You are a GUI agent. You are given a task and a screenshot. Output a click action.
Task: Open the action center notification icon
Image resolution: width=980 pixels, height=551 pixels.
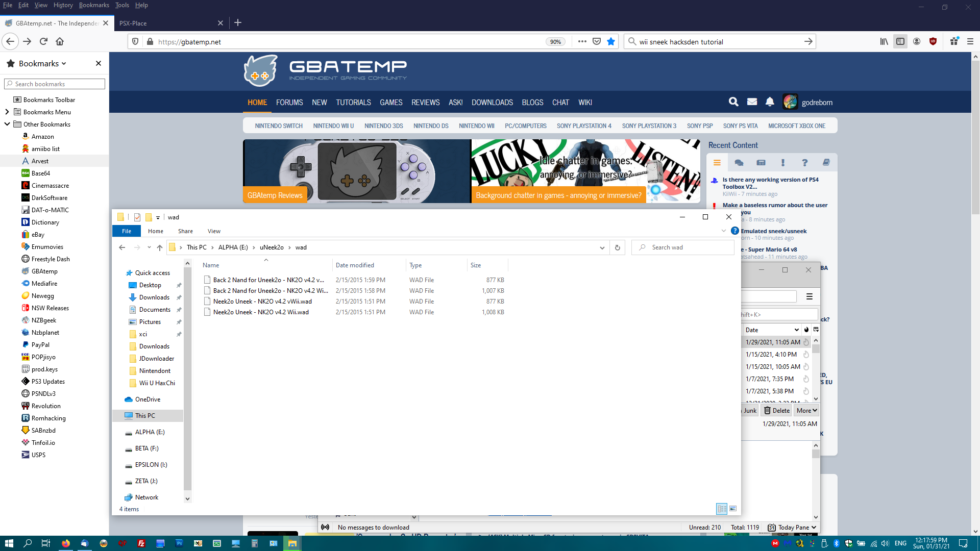click(x=963, y=543)
